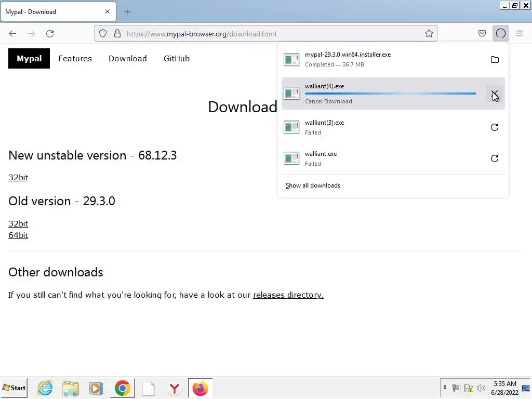The image size is (532, 399).
Task: Retry the walliant(3).exe download
Action: (x=495, y=127)
